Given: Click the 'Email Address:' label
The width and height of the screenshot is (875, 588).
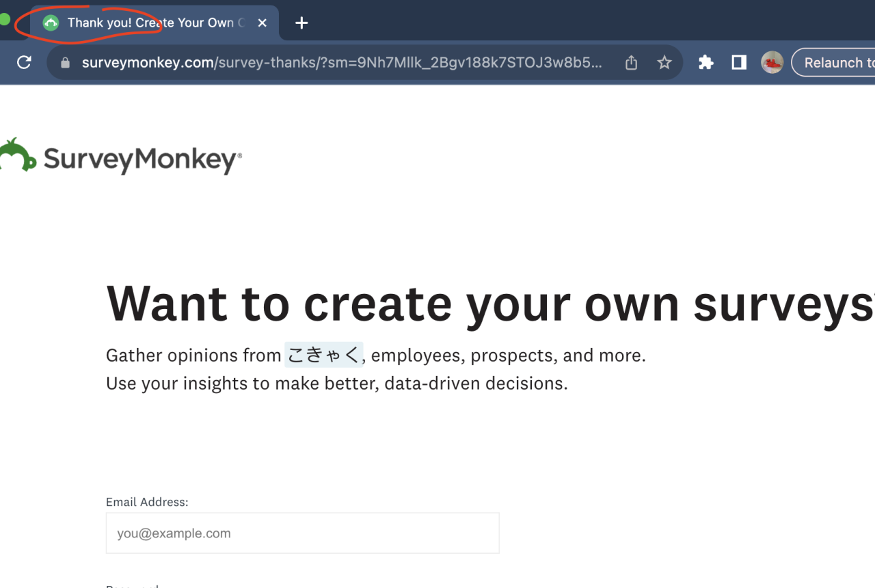Looking at the screenshot, I should [147, 502].
